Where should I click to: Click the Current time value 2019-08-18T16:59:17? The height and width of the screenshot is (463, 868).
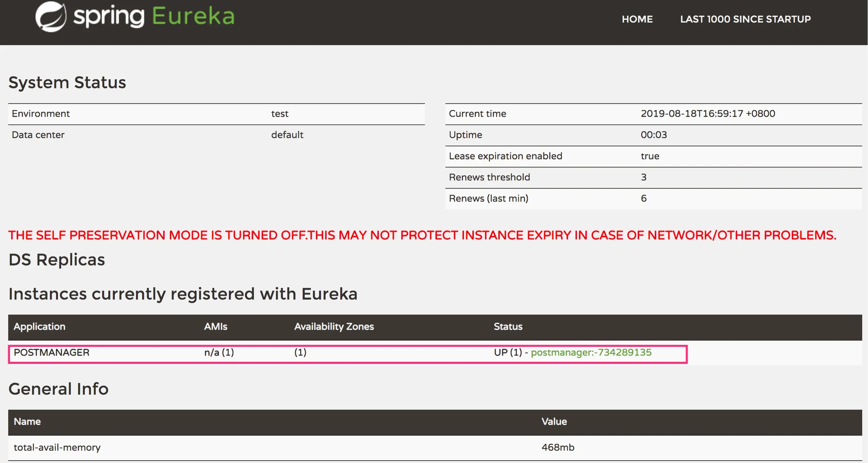coord(708,113)
